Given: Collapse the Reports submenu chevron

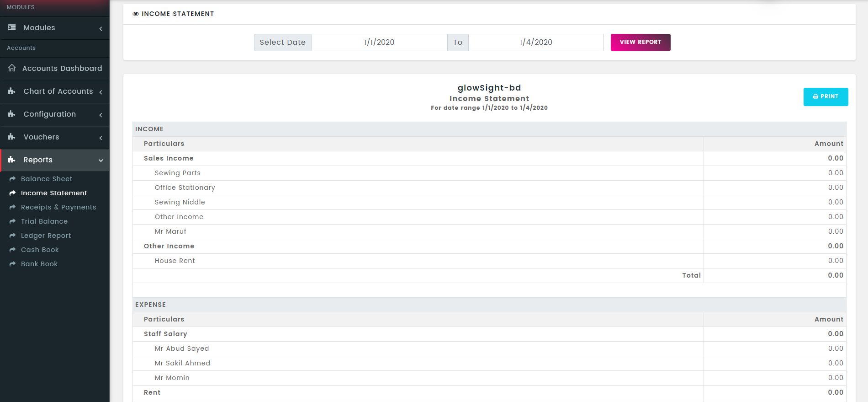Looking at the screenshot, I should click(101, 161).
